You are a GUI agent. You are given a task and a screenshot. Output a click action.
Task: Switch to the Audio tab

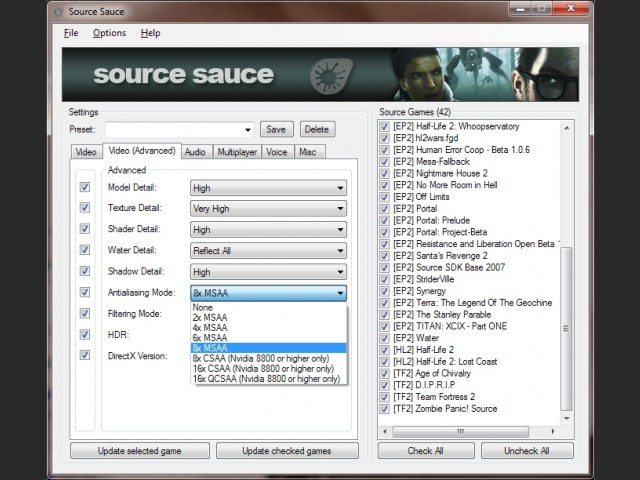point(195,152)
